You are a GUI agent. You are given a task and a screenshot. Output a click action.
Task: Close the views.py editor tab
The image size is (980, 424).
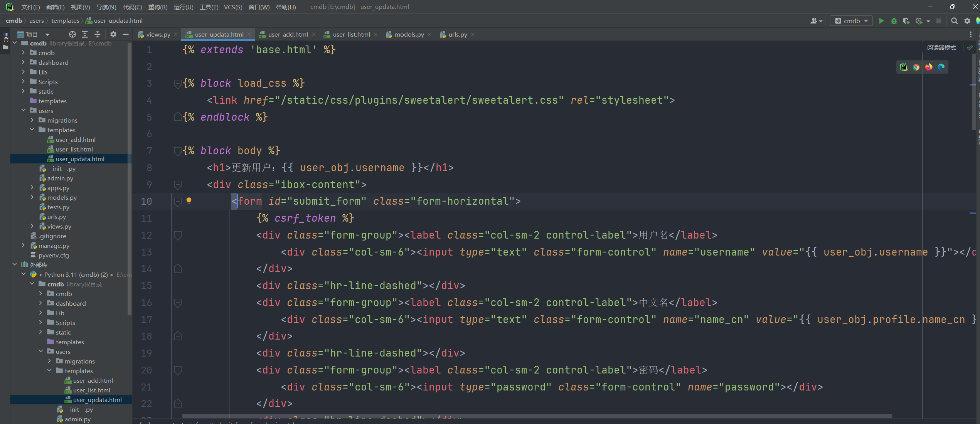(176, 34)
